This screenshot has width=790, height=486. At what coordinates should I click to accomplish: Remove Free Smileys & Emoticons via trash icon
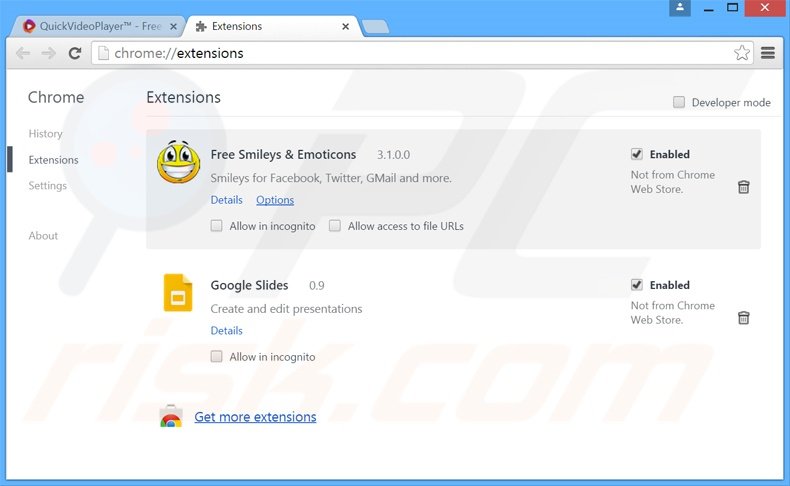pos(744,187)
